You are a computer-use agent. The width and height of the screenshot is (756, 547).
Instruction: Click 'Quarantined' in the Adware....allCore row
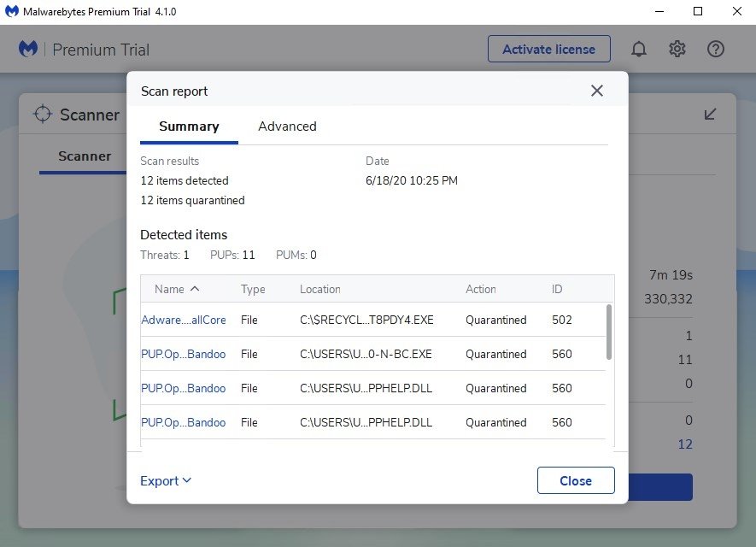pos(496,320)
